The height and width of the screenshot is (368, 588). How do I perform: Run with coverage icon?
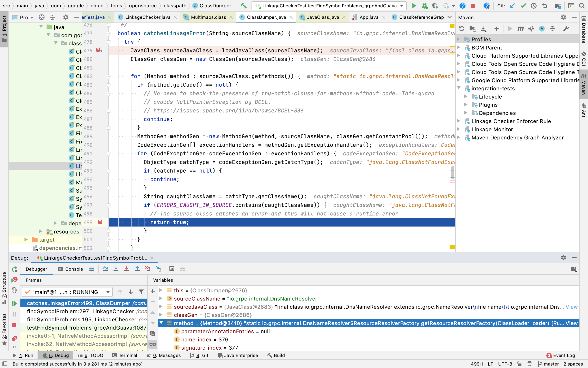435,6
